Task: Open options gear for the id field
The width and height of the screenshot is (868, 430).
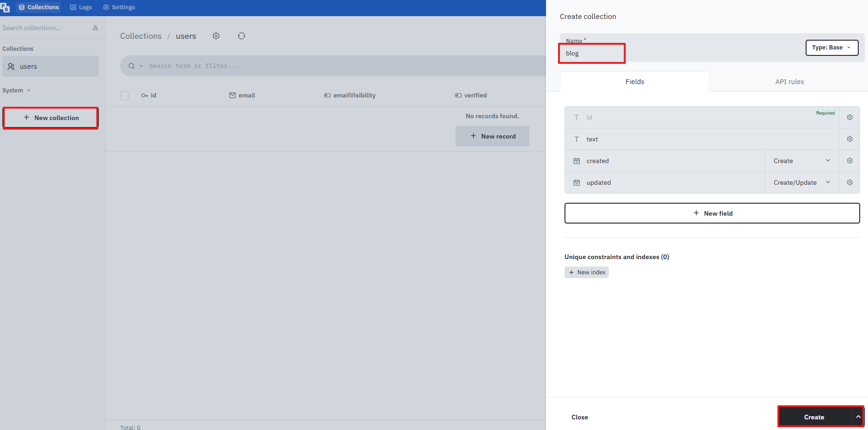Action: [850, 117]
